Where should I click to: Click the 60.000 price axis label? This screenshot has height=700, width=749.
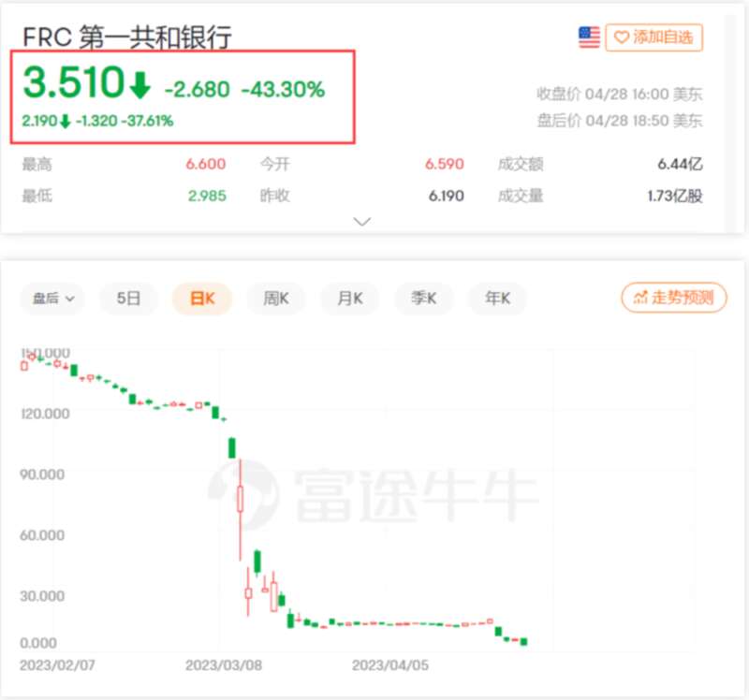[x=42, y=534]
